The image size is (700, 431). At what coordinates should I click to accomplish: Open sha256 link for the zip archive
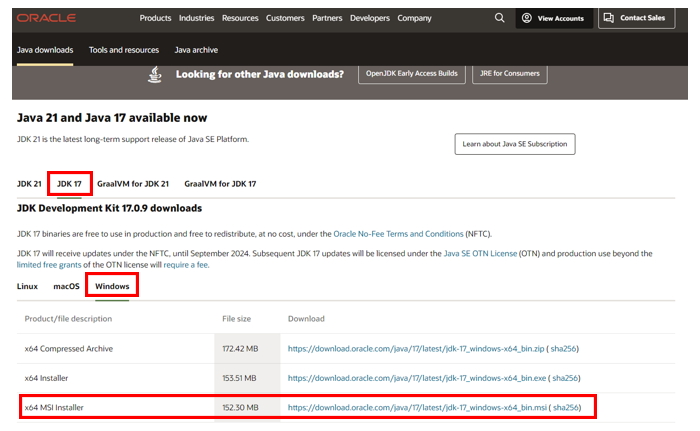click(x=563, y=348)
